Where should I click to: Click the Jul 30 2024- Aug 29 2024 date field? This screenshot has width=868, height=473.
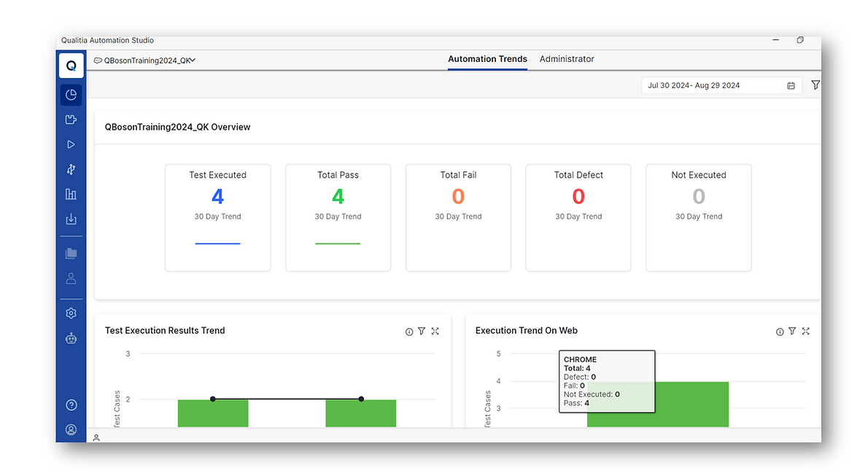tap(721, 86)
